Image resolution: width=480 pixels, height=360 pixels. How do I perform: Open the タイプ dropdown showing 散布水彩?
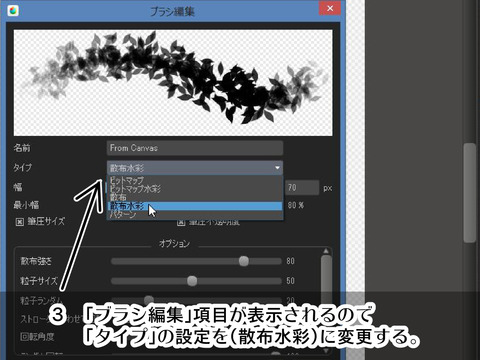[x=195, y=168]
